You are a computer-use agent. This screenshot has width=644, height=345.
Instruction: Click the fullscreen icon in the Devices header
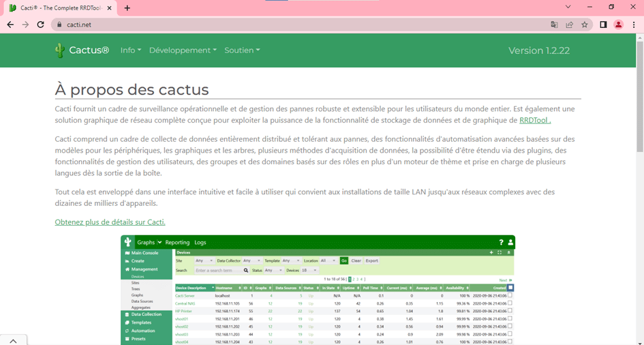tap(500, 252)
